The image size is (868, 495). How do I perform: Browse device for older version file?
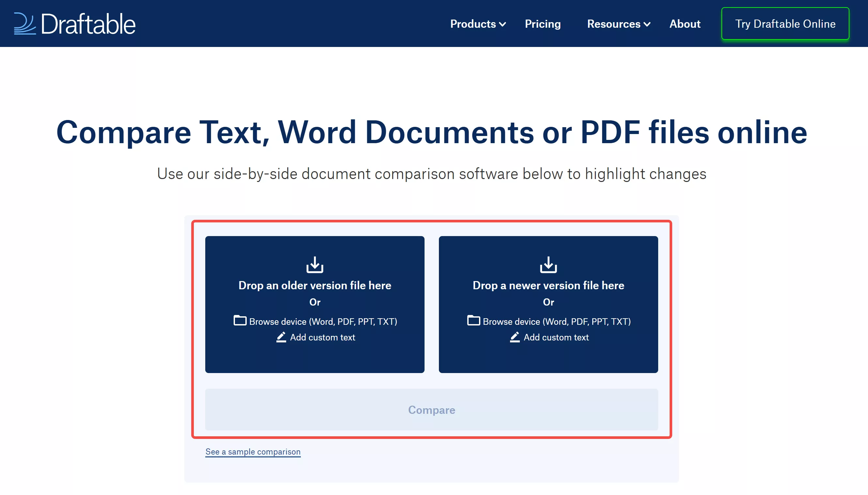click(x=323, y=322)
